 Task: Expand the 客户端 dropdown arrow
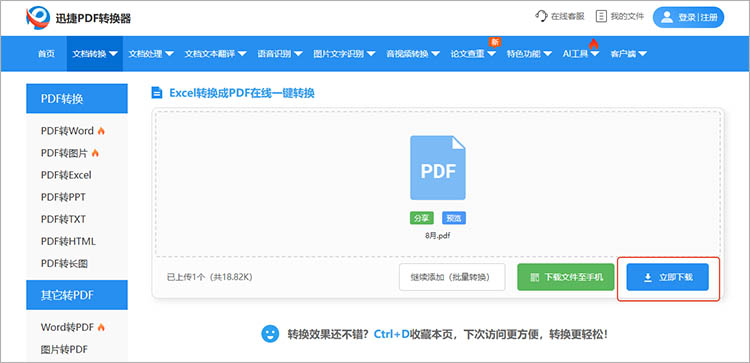(643, 54)
